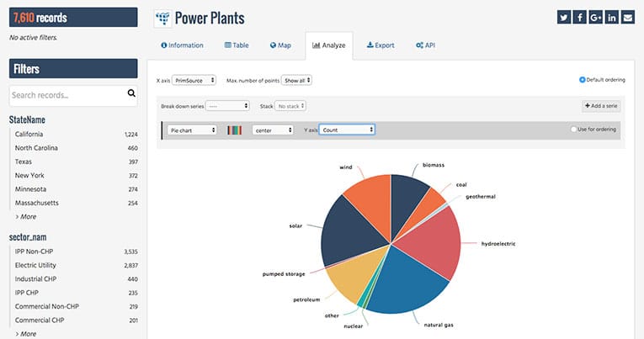The height and width of the screenshot is (339, 644).
Task: Switch to the Map tab
Action: (280, 45)
